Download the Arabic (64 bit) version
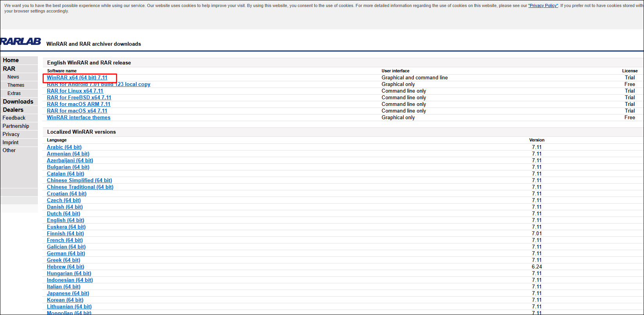The image size is (644, 315). pyautogui.click(x=64, y=147)
